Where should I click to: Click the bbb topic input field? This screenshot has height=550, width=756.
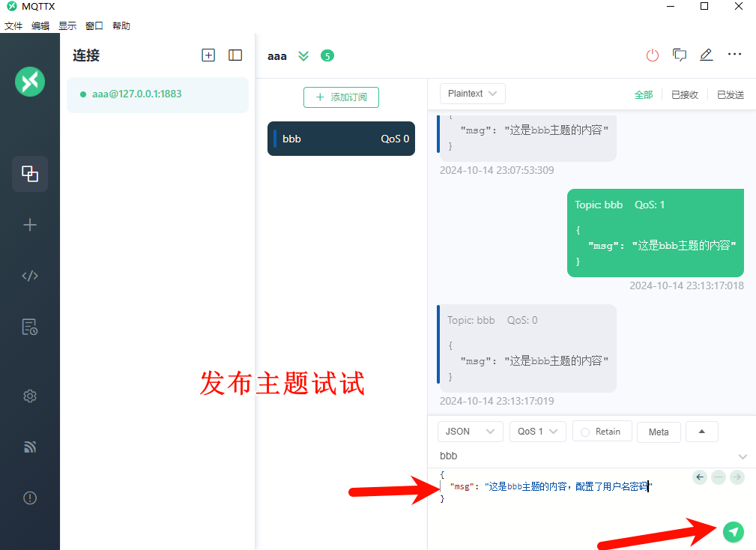[x=586, y=456]
